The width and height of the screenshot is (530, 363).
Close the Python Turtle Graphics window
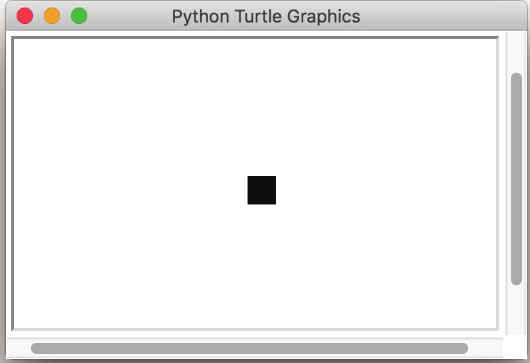click(25, 16)
